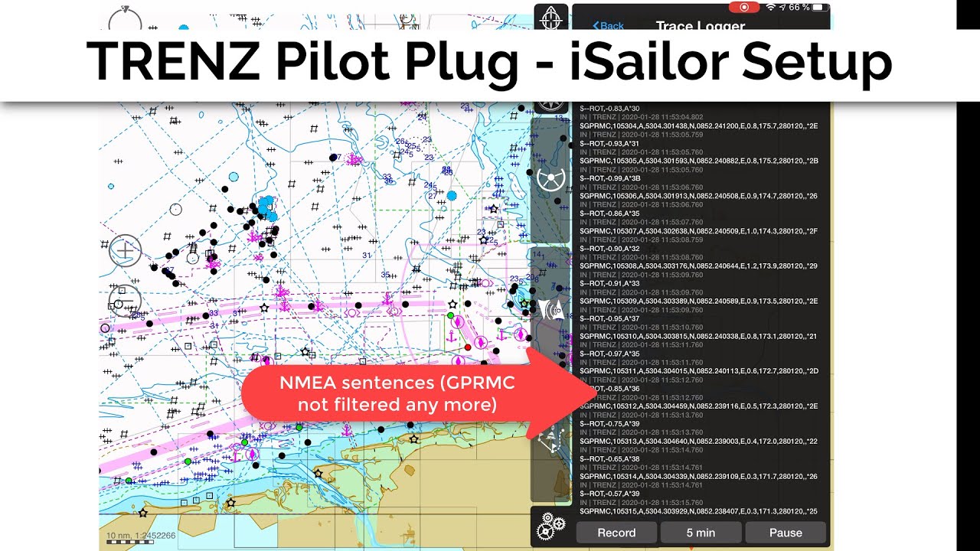Image resolution: width=980 pixels, height=551 pixels.
Task: Select the GPRMC,105307 sentence line
Action: tap(698, 230)
